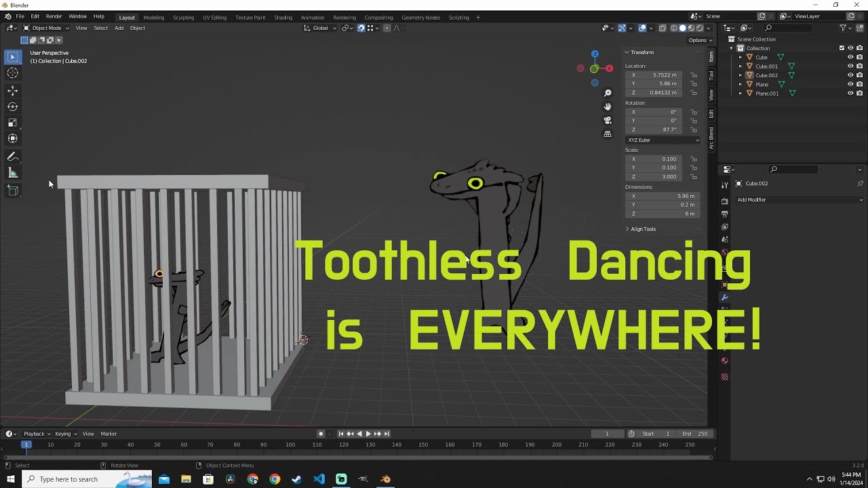Open the Global orientation dropdown
Viewport: 868px width, 488px height.
(319, 28)
